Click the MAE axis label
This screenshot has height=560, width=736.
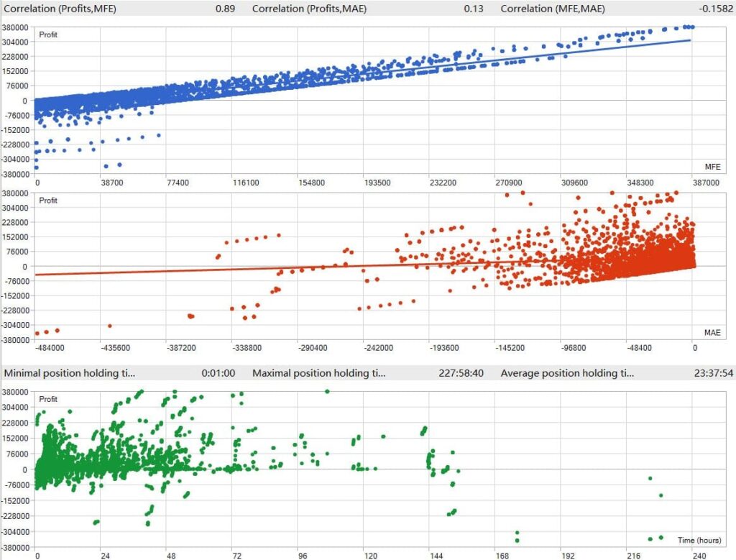point(712,332)
